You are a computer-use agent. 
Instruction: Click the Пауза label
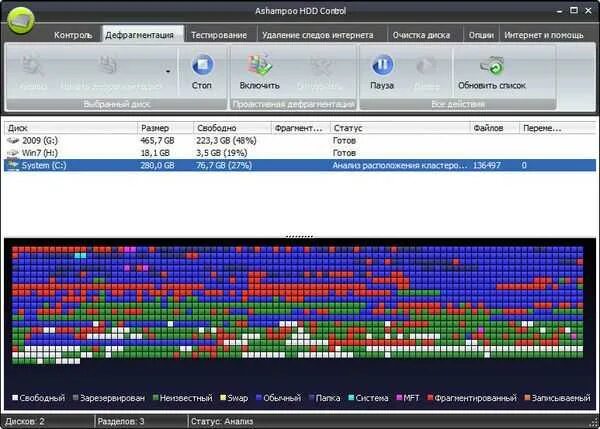(382, 85)
